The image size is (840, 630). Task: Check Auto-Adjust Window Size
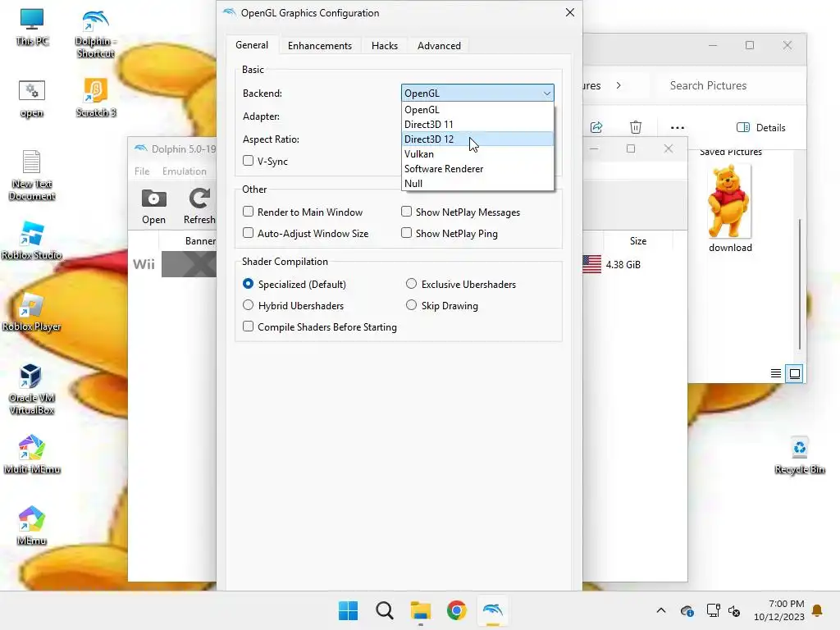coord(248,233)
